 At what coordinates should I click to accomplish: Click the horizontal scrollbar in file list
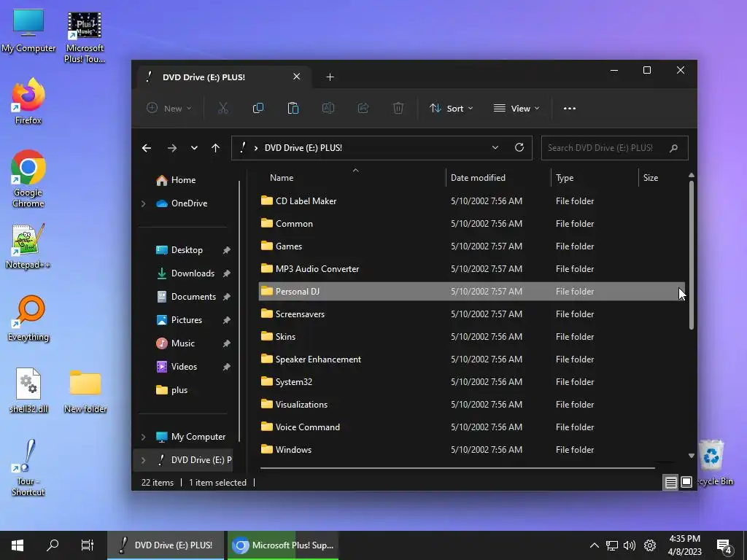tap(457, 468)
